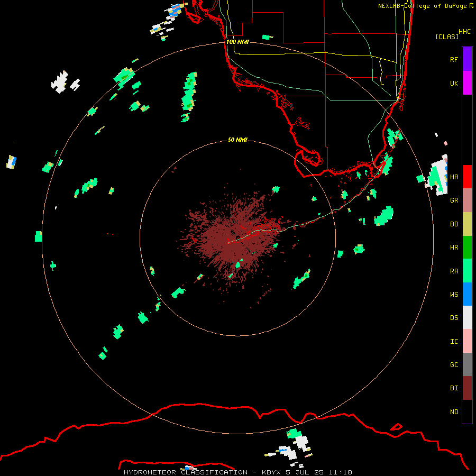This screenshot has width=476, height=476.
Task: Click the 'BD' legend label
Action: click(x=454, y=224)
